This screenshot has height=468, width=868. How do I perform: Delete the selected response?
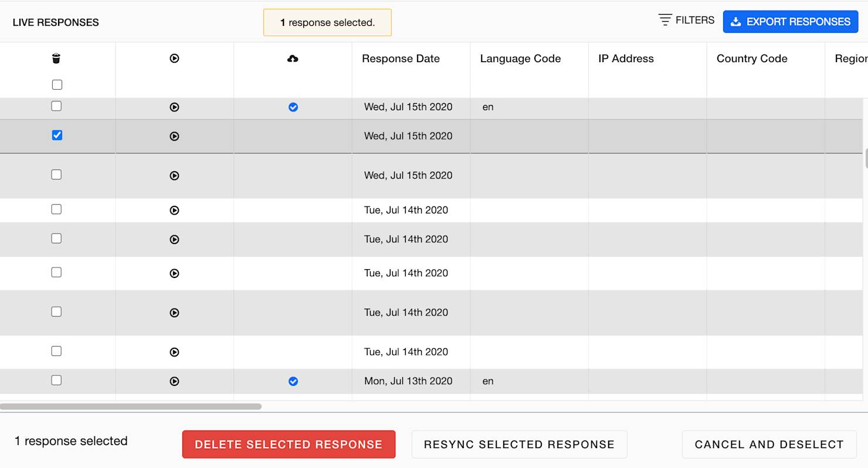(x=289, y=445)
